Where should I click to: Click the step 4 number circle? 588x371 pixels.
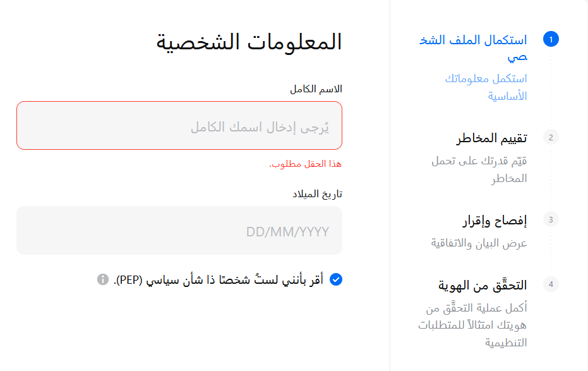pyautogui.click(x=551, y=284)
